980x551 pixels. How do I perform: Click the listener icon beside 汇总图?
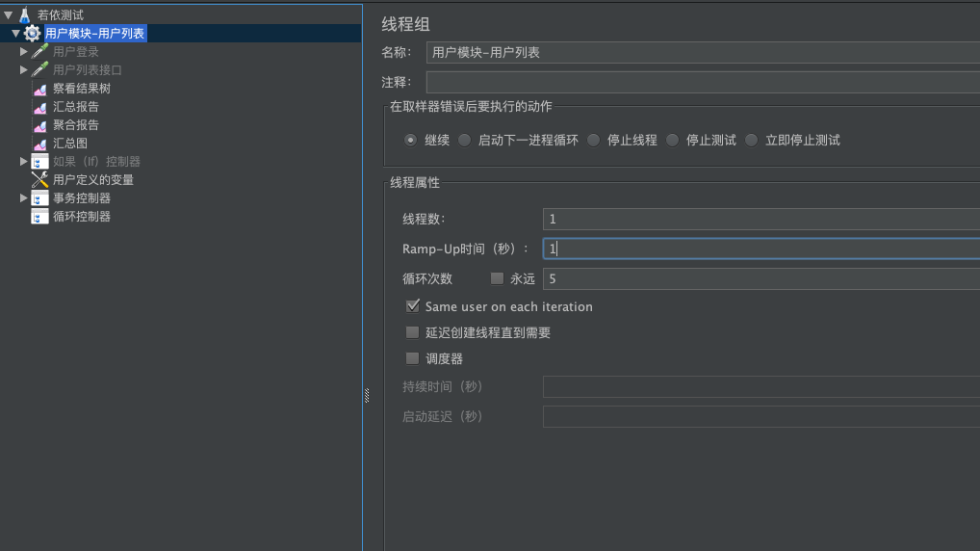pyautogui.click(x=39, y=144)
